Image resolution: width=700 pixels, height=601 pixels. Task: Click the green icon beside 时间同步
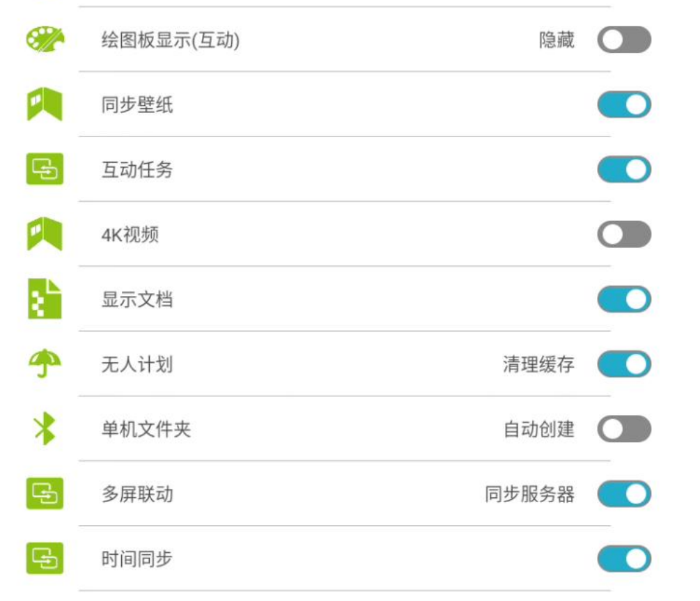(x=45, y=559)
